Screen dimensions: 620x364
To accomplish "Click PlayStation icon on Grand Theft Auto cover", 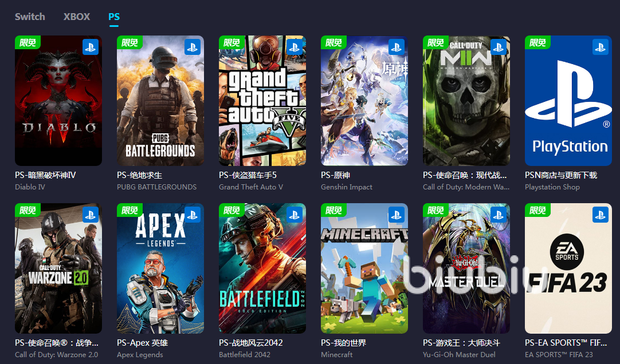I will point(295,47).
